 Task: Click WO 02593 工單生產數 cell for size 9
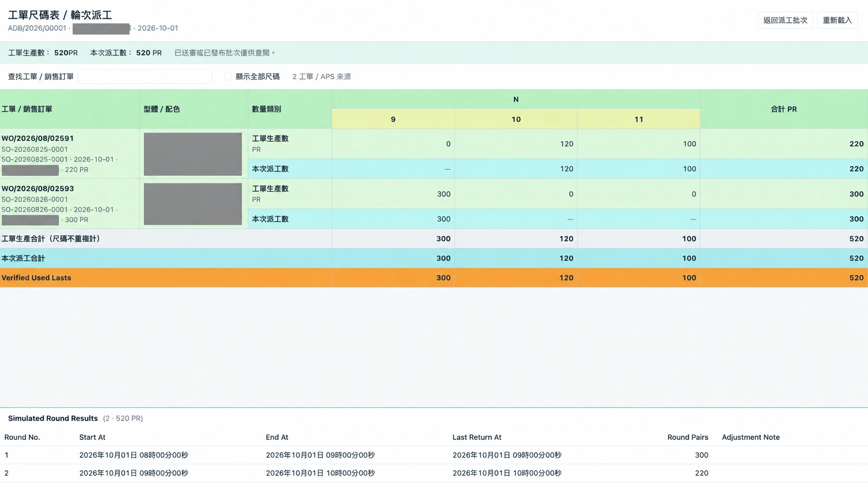click(x=393, y=194)
